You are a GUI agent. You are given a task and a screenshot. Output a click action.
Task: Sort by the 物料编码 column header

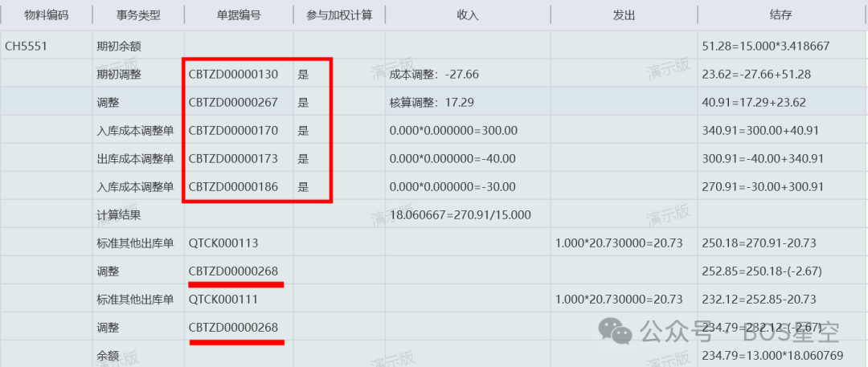tap(47, 15)
